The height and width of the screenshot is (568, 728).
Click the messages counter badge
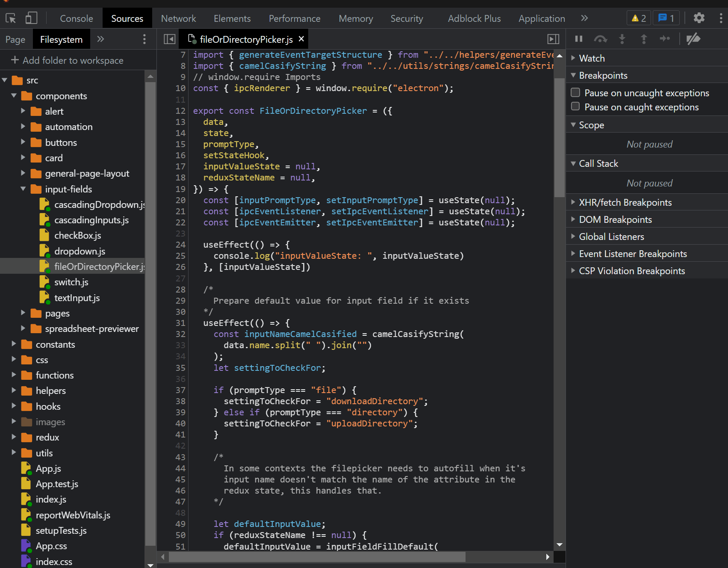666,18
